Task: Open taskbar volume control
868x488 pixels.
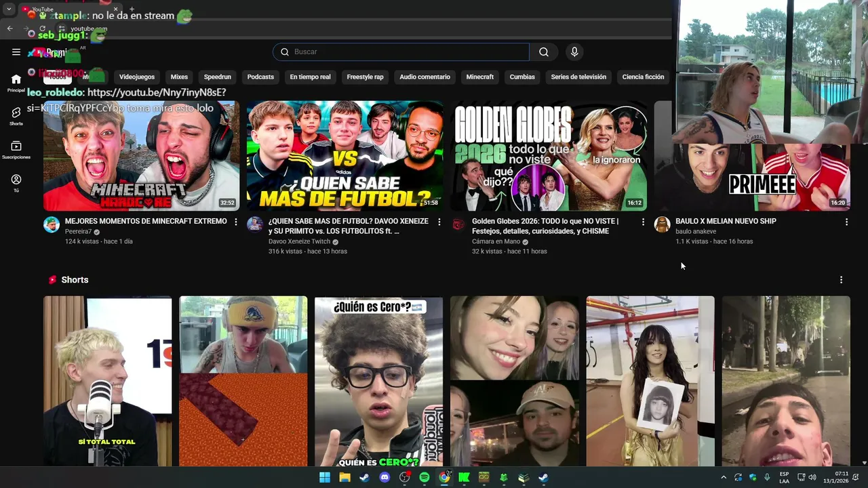Action: pos(814,477)
